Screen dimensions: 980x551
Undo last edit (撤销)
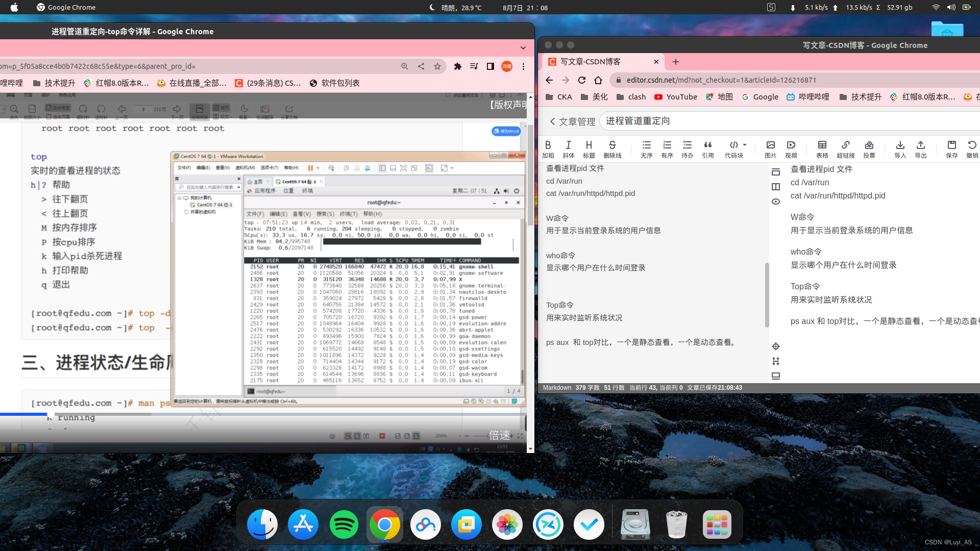[972, 149]
